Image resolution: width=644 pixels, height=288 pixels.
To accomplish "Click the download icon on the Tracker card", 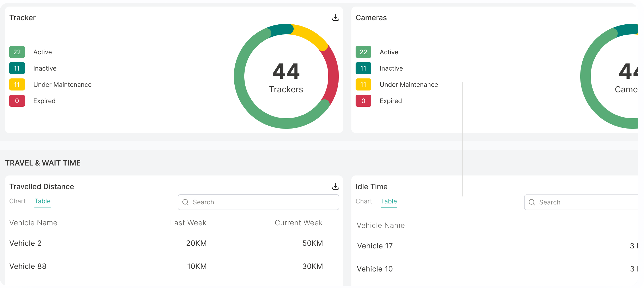I will click(336, 17).
